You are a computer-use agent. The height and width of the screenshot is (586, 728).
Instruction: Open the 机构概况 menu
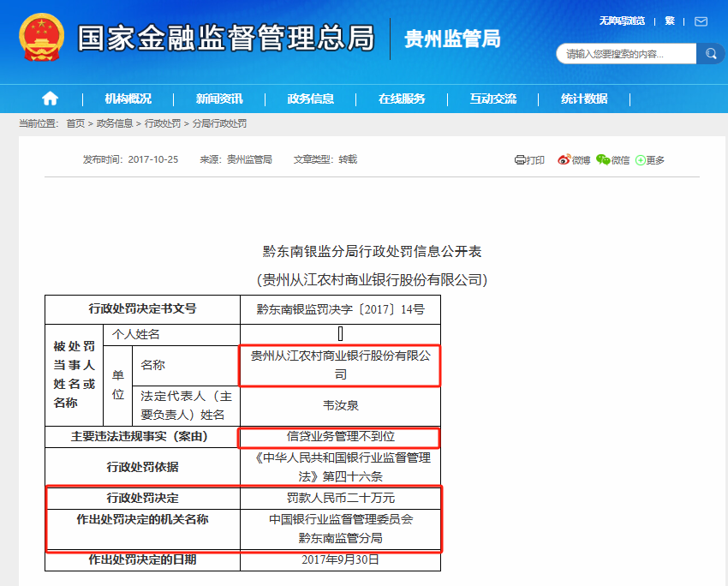click(x=128, y=99)
